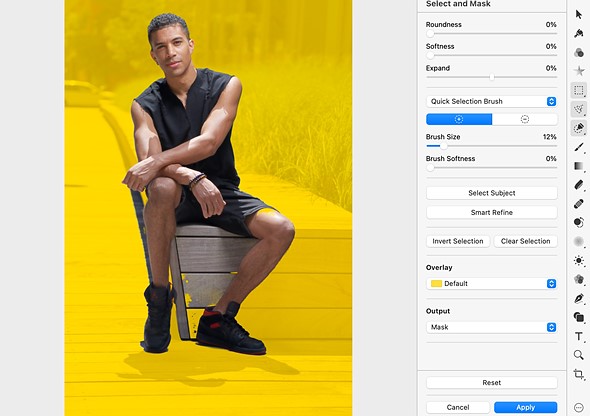
Task: Open the more tools ellipsis icon
Action: (579, 407)
